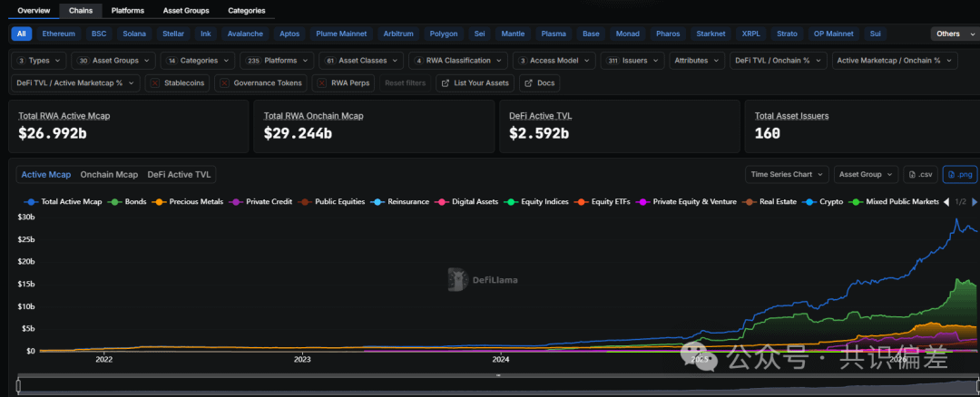This screenshot has width=980, height=397.
Task: Filter by BSC chain
Action: [x=99, y=34]
